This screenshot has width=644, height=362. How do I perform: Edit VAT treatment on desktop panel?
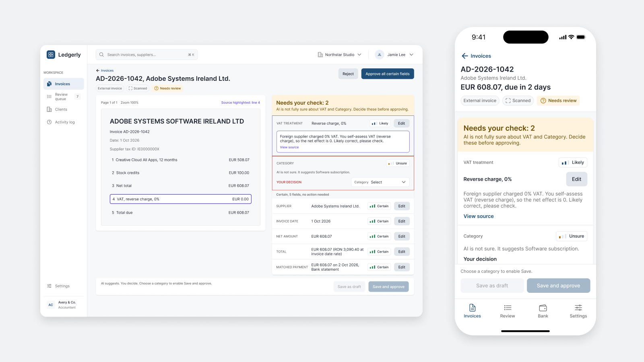[402, 123]
